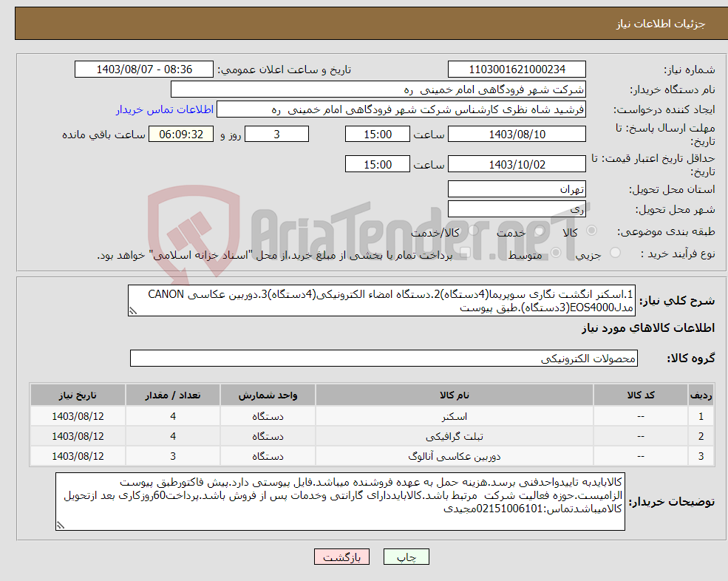Screen dimensions: 728x581
Task: Click the بازگشت (back) button
Action: click(341, 557)
